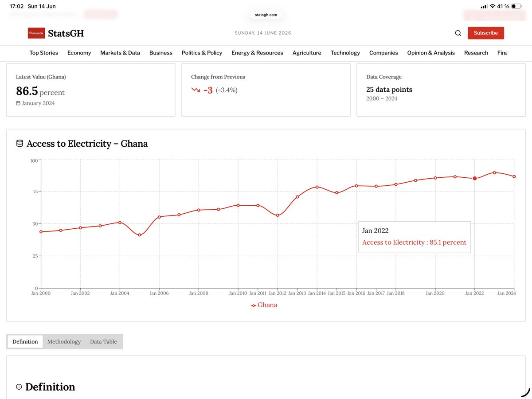Viewport: 532px width, 399px height.
Task: Click tooltip text 'Access to Electricity : 85.1 percent'
Action: click(414, 243)
